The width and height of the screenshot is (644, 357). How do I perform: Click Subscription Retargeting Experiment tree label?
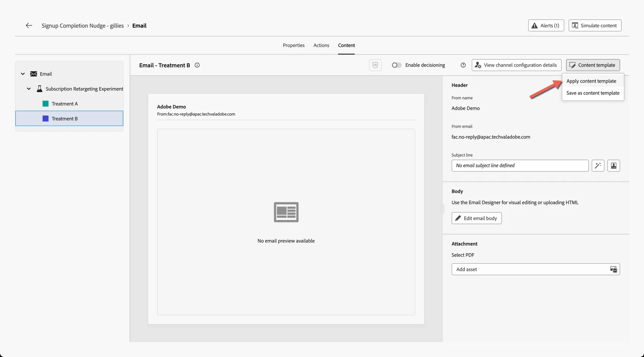[85, 89]
